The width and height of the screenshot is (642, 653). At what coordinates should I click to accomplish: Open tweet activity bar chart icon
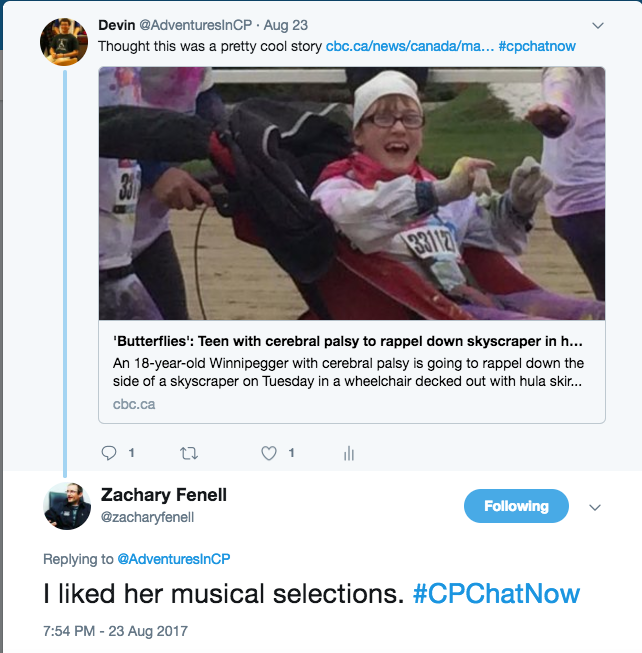(349, 454)
